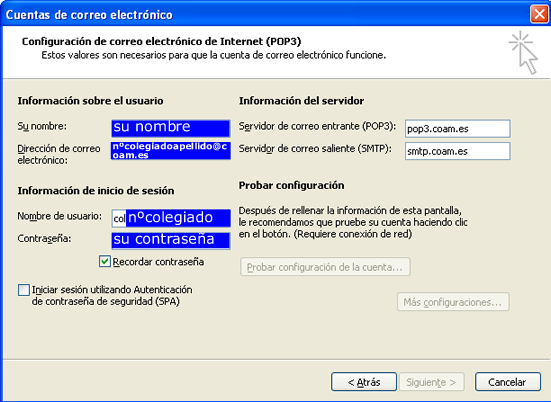The width and height of the screenshot is (551, 402).
Task: Click the dialog title bar text
Action: pyautogui.click(x=89, y=15)
